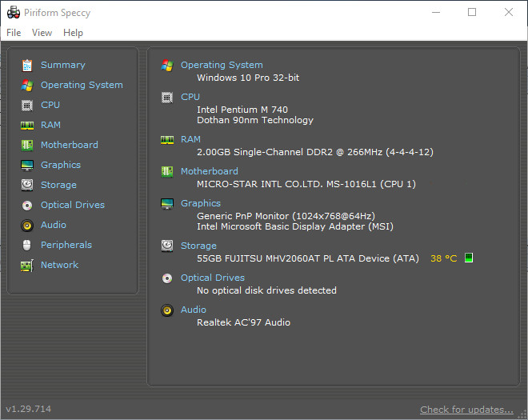Click the "MICRO-STAR INTL CO.LTD. MS-1016L1" text
The width and height of the screenshot is (528, 420).
286,184
